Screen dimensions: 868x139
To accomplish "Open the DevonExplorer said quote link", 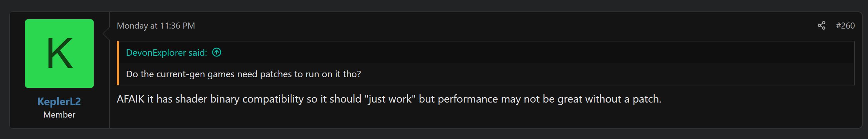I will tap(167, 53).
